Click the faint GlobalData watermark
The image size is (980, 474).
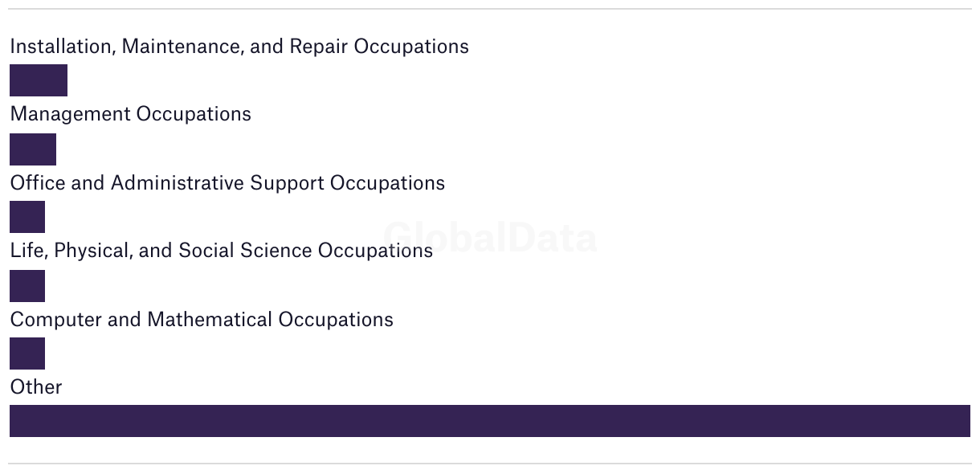(x=490, y=238)
